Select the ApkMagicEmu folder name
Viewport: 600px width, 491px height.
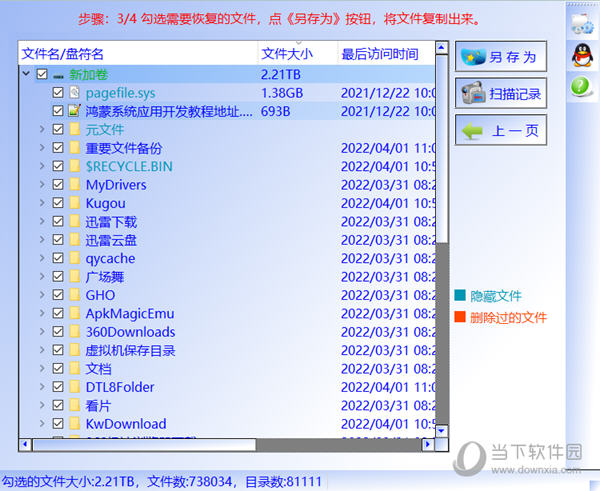[130, 313]
